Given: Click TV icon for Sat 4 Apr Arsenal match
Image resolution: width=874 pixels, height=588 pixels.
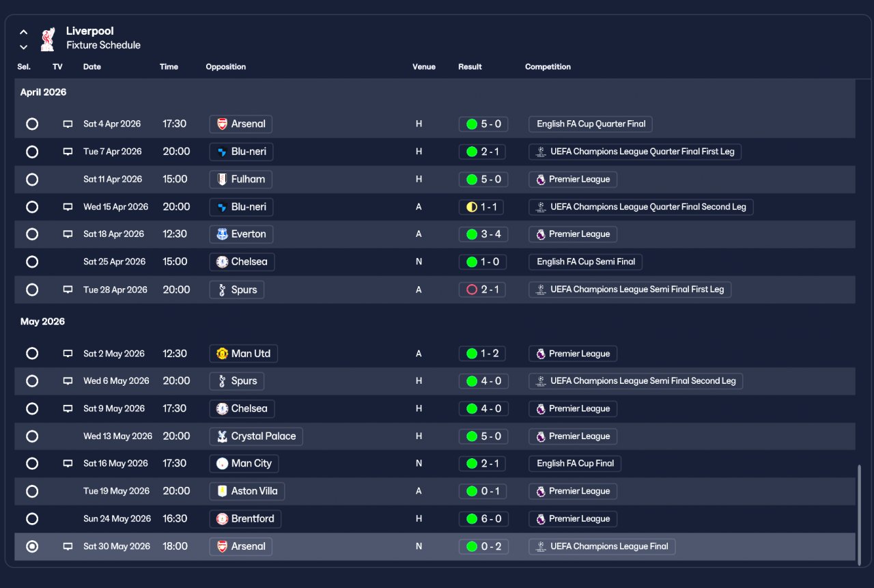Looking at the screenshot, I should pos(68,124).
